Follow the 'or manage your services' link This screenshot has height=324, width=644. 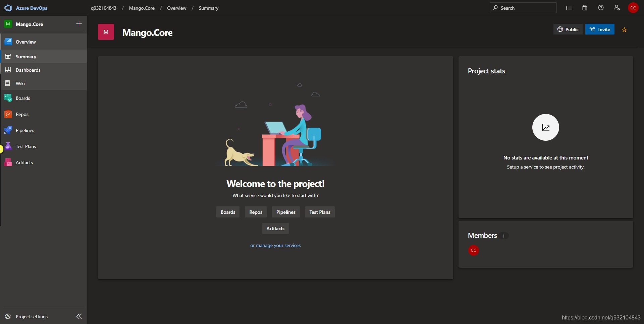pyautogui.click(x=275, y=245)
